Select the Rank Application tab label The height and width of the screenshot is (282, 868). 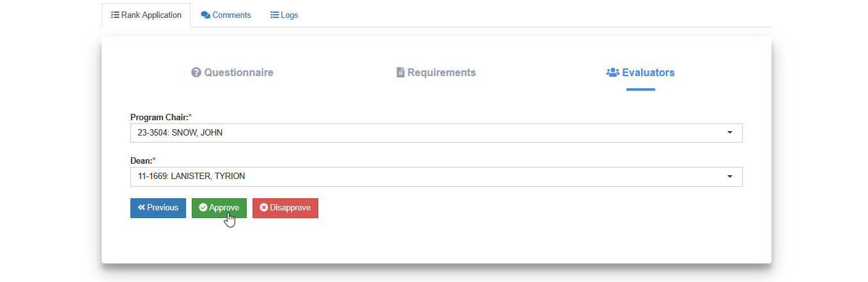(151, 15)
